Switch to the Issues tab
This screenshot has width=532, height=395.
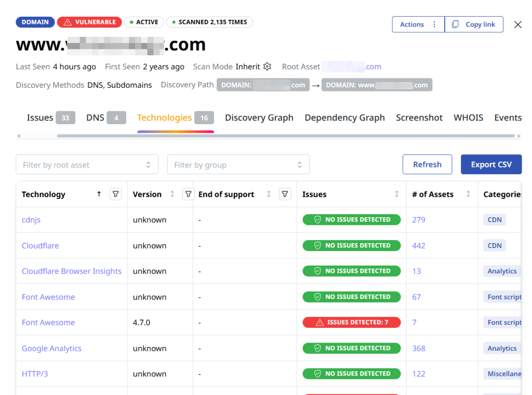tap(50, 118)
